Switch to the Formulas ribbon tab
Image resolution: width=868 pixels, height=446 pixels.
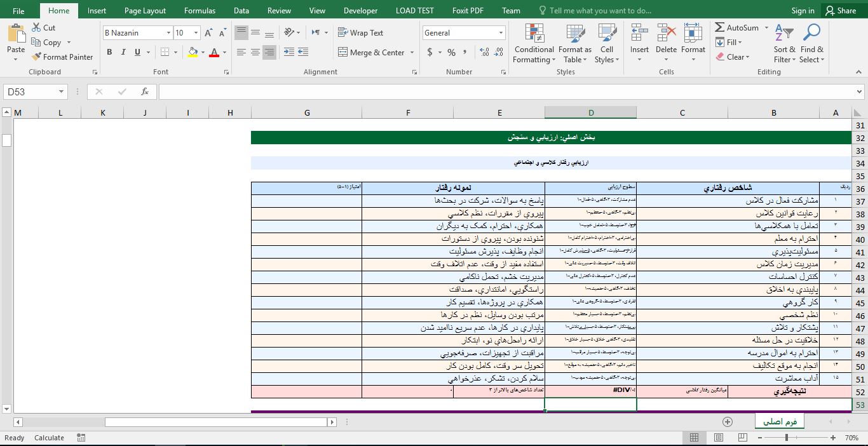(200, 10)
